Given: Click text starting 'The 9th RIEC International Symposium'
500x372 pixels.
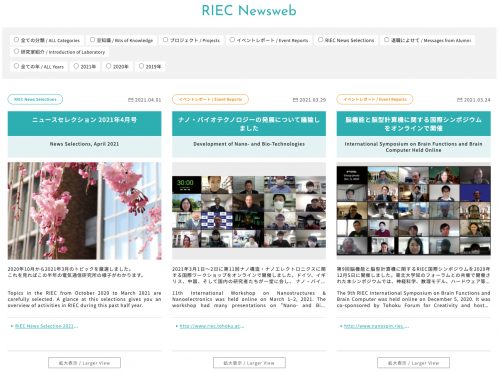Looking at the screenshot, I should 414,299.
